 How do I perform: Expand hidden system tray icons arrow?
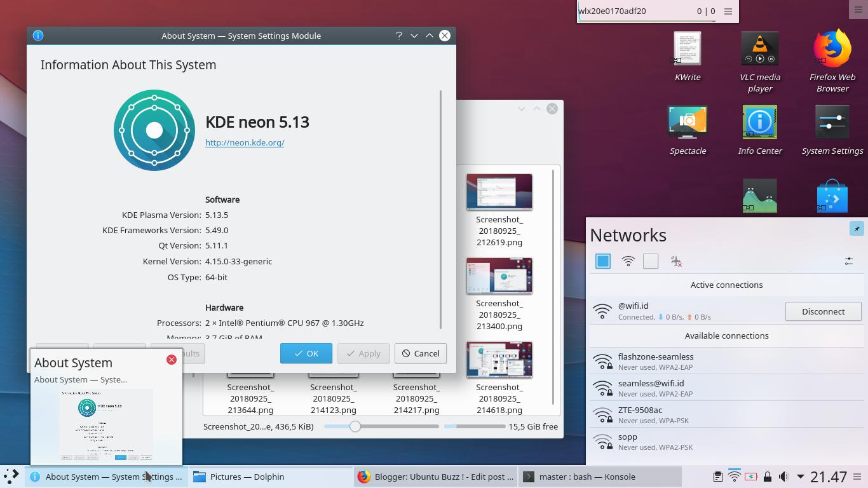(801, 477)
